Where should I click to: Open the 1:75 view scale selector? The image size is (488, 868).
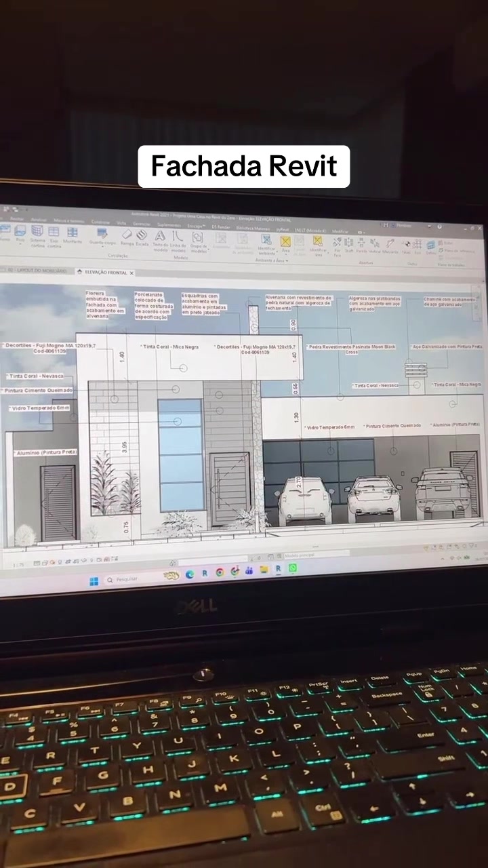[x=19, y=564]
